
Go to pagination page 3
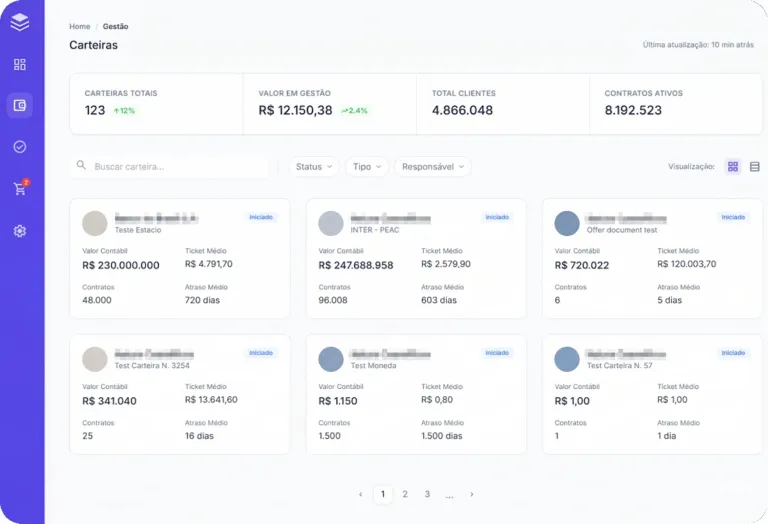tap(427, 494)
